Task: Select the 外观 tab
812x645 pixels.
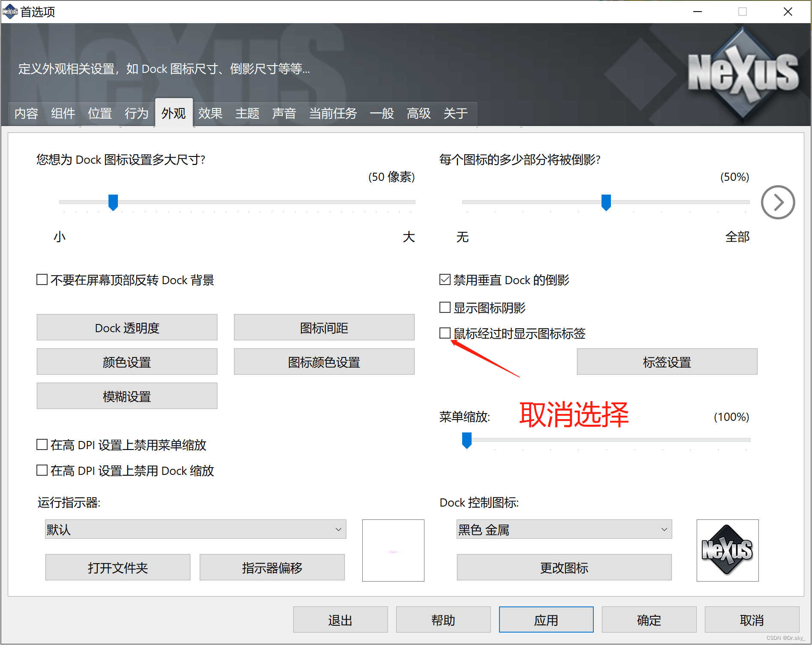Action: pos(174,113)
